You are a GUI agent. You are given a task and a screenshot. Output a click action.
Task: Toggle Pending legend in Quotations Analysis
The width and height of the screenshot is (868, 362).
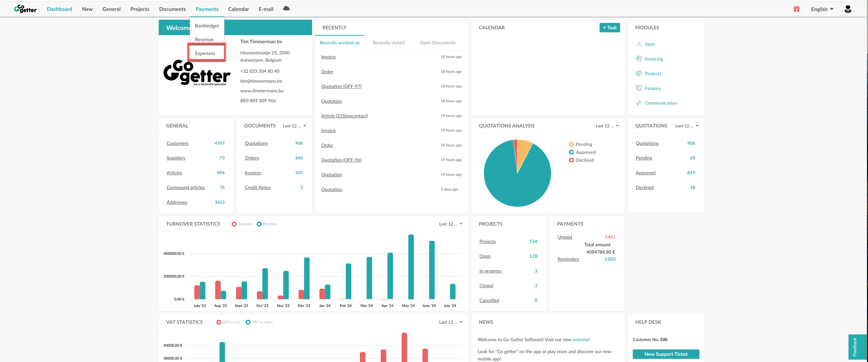(581, 144)
